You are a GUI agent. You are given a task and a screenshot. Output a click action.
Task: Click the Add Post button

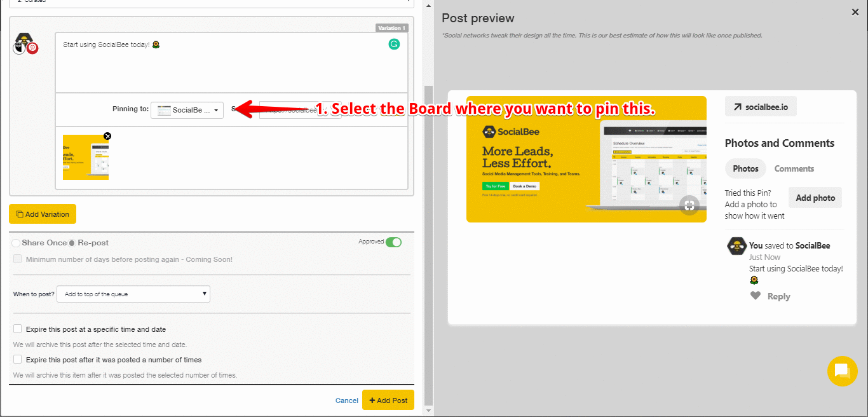coord(388,400)
